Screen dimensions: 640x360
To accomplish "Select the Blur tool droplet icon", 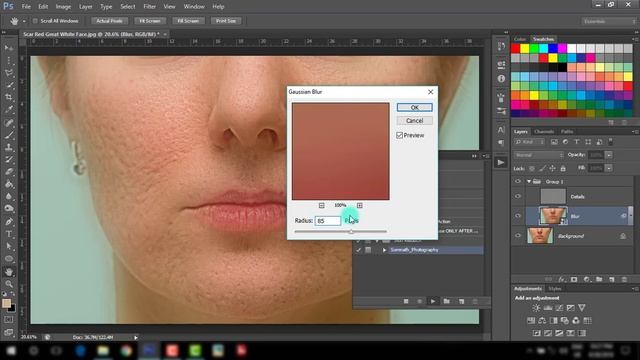I will (9, 196).
